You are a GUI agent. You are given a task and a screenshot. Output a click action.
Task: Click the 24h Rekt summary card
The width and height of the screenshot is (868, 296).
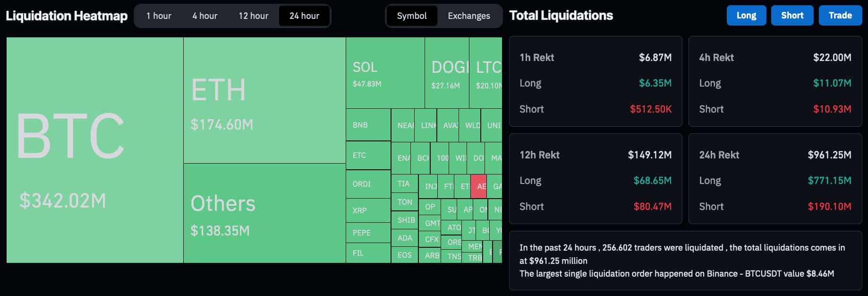coord(774,179)
